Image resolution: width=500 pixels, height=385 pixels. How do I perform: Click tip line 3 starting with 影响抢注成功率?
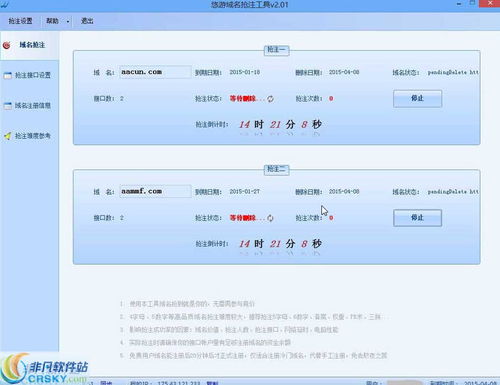pos(229,330)
